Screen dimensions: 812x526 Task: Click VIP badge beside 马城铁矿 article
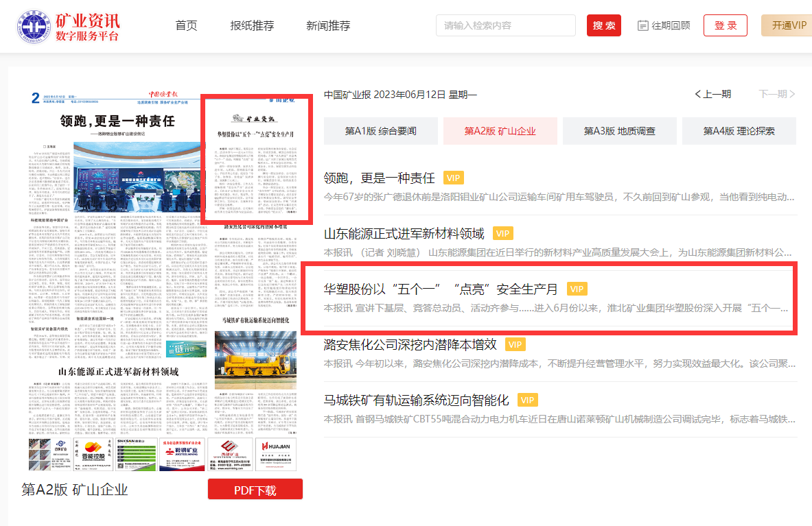[x=526, y=400]
